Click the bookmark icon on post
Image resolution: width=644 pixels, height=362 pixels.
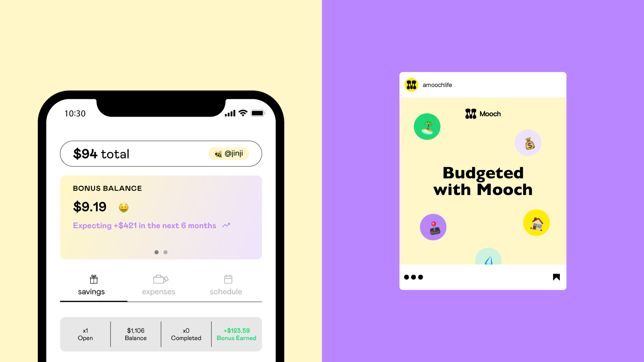click(556, 277)
